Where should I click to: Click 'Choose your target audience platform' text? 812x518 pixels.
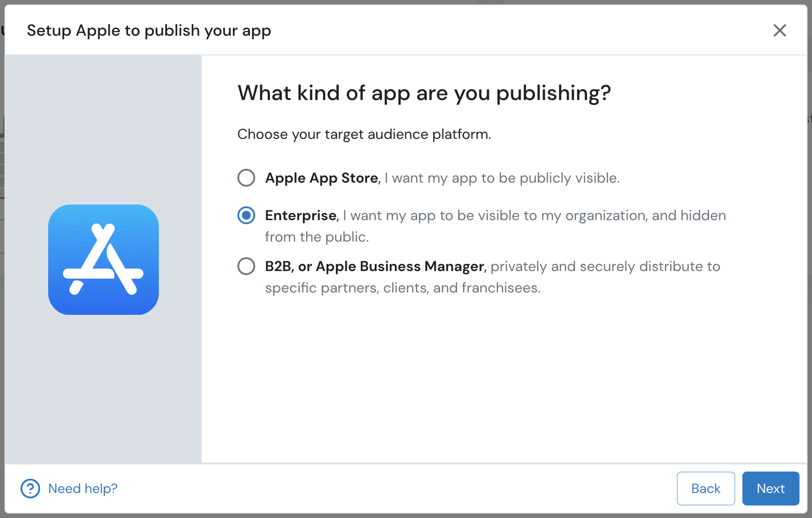(364, 134)
